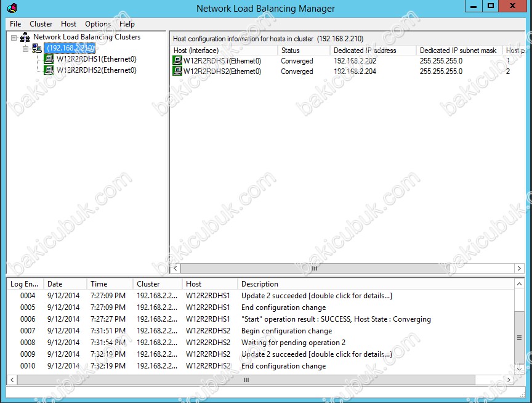Click the log pane scroll up arrow

tap(520, 284)
